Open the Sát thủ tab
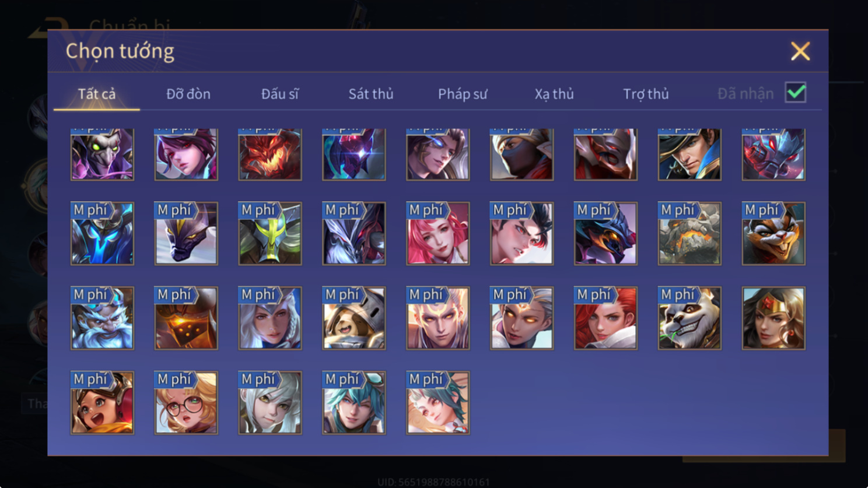This screenshot has height=488, width=868. (x=371, y=94)
